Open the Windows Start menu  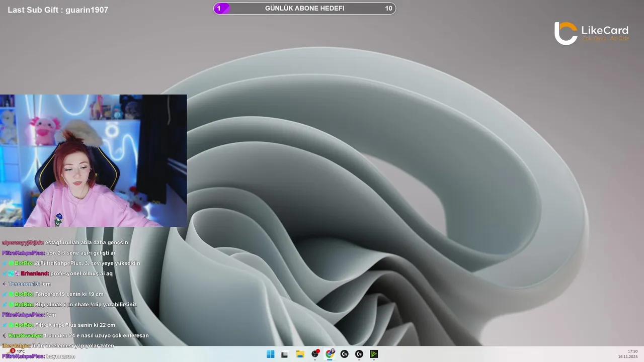click(x=270, y=354)
